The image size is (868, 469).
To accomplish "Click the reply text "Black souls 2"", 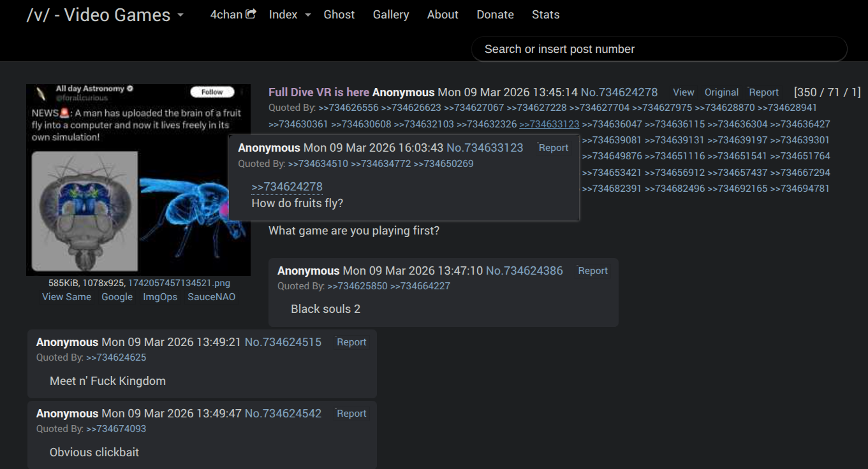I will point(325,309).
